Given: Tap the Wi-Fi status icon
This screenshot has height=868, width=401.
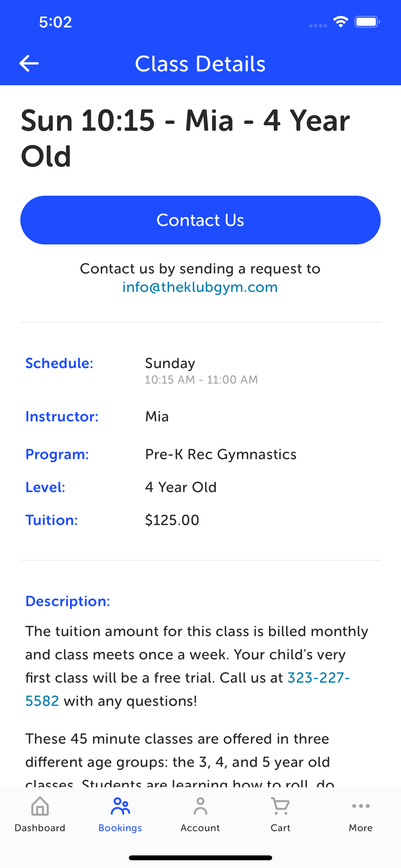Looking at the screenshot, I should tap(341, 22).
